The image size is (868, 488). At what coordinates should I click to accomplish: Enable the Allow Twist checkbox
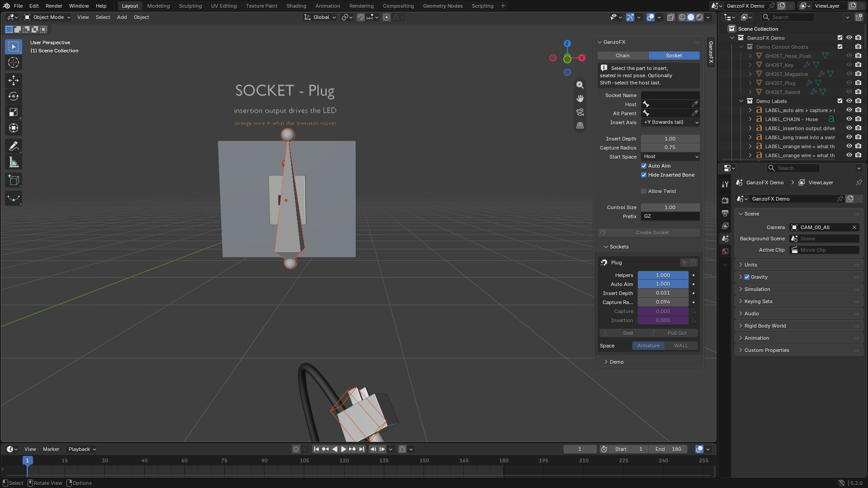644,191
